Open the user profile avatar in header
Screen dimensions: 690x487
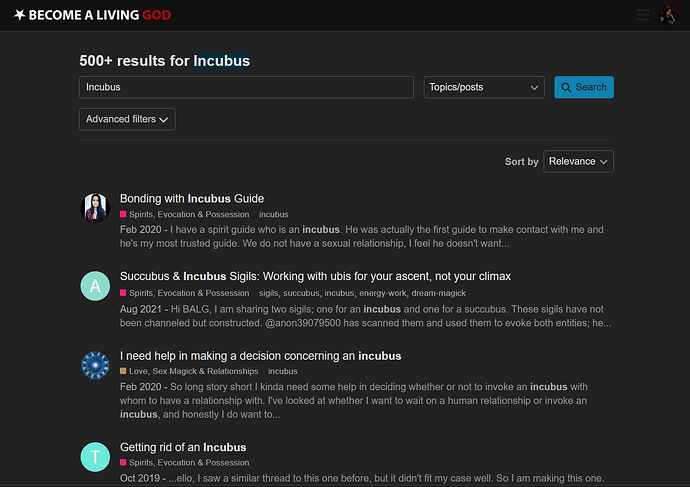(668, 15)
